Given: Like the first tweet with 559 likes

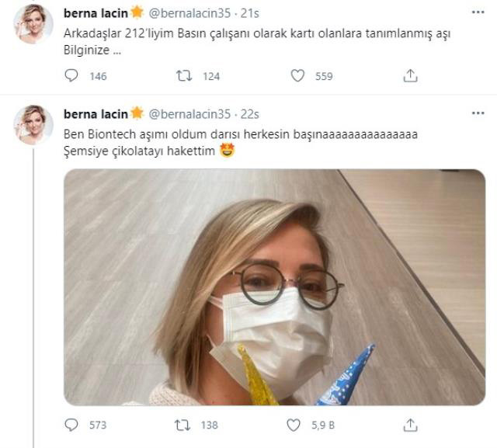Looking at the screenshot, I should (x=296, y=75).
